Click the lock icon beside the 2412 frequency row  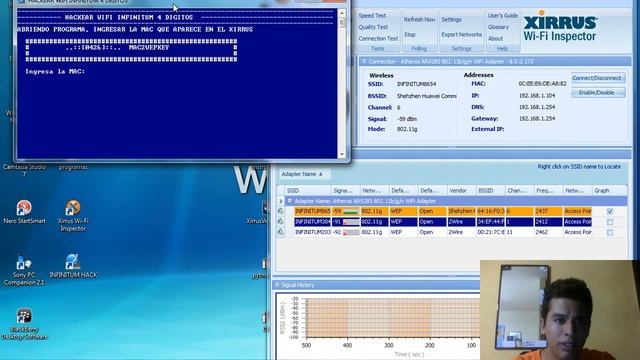pyautogui.click(x=281, y=221)
